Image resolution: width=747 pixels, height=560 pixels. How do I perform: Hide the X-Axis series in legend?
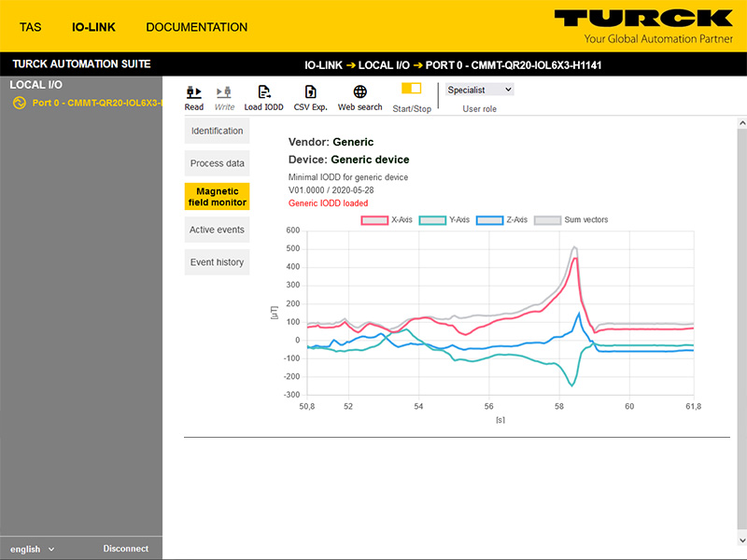388,220
